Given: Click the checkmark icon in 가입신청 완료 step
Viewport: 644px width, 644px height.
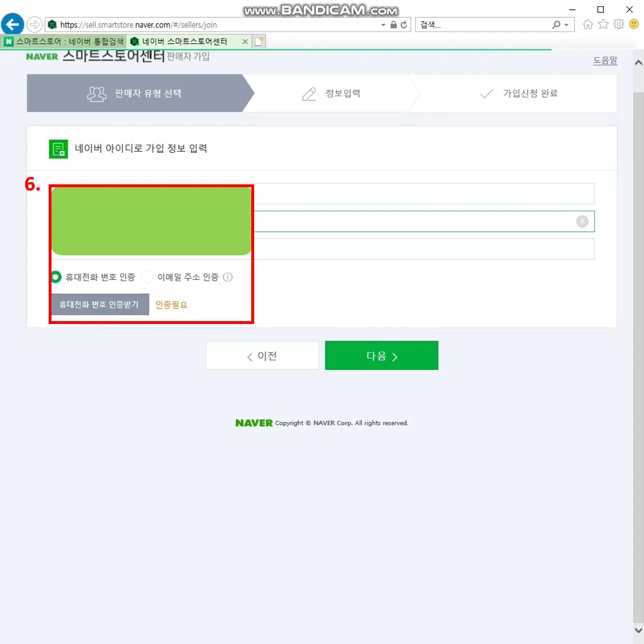Looking at the screenshot, I should click(487, 94).
